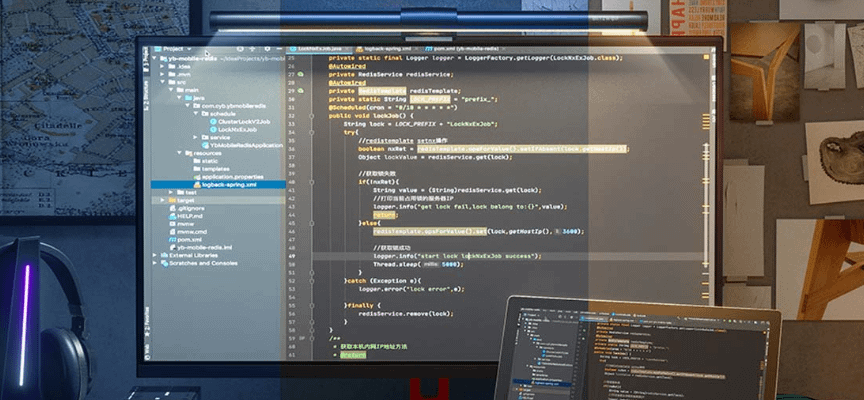Expand the External Libraries node
This screenshot has width=864, height=400.
(156, 255)
